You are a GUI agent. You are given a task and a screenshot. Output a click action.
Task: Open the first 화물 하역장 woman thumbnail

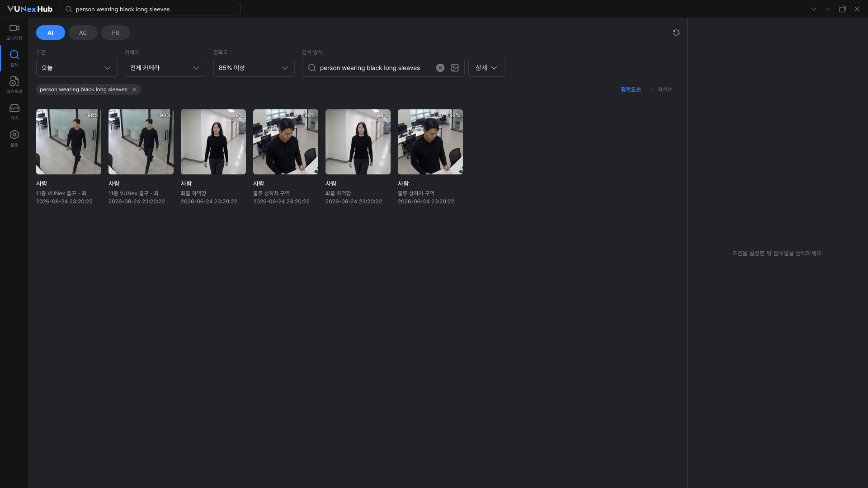click(213, 142)
